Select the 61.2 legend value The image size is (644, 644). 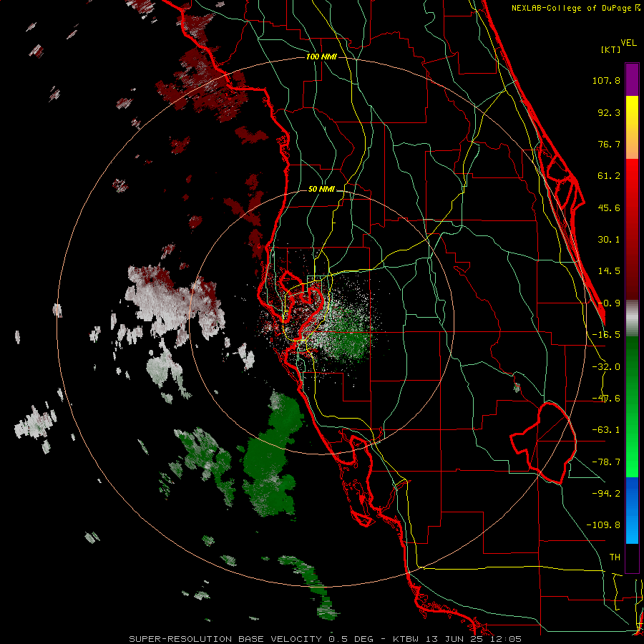tap(609, 176)
